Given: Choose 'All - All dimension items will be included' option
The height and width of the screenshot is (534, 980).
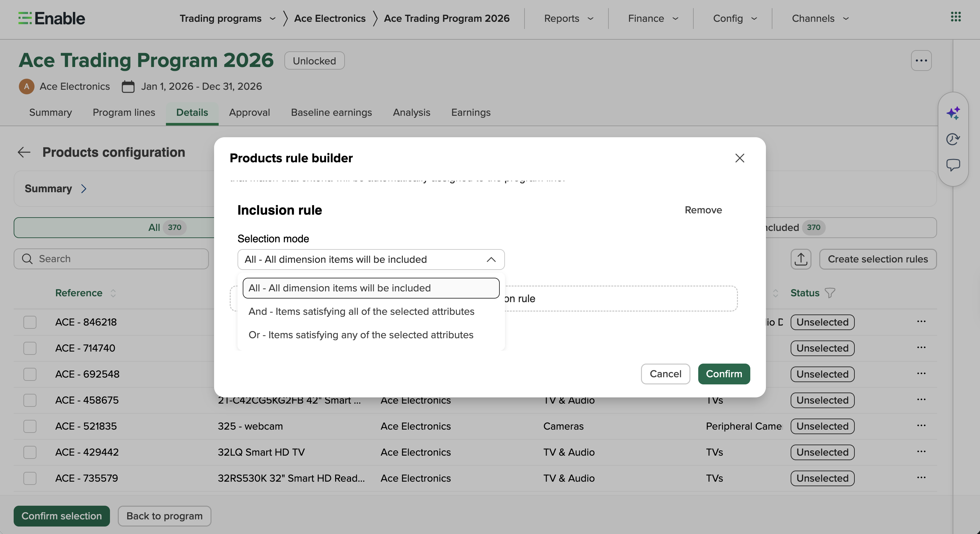Looking at the screenshot, I should point(371,288).
